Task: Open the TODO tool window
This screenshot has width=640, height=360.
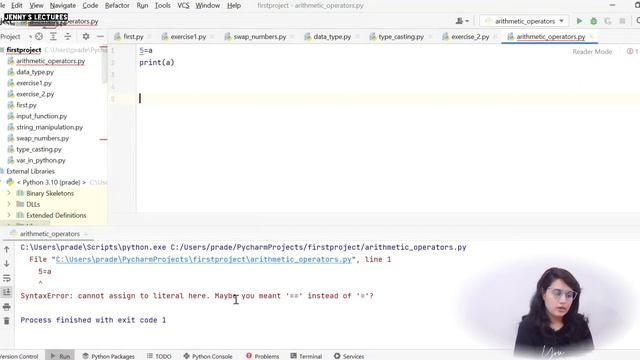Action: point(159,356)
